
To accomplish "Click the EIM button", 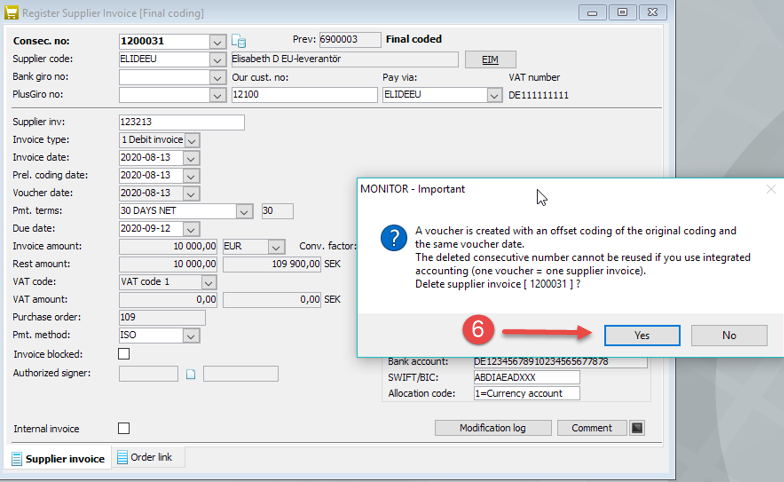I will [x=490, y=60].
